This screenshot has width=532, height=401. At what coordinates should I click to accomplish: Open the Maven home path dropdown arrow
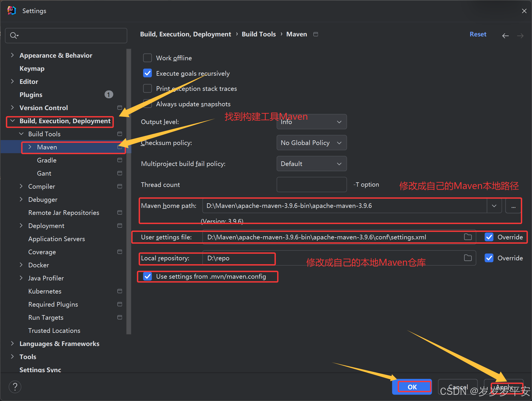click(x=494, y=206)
